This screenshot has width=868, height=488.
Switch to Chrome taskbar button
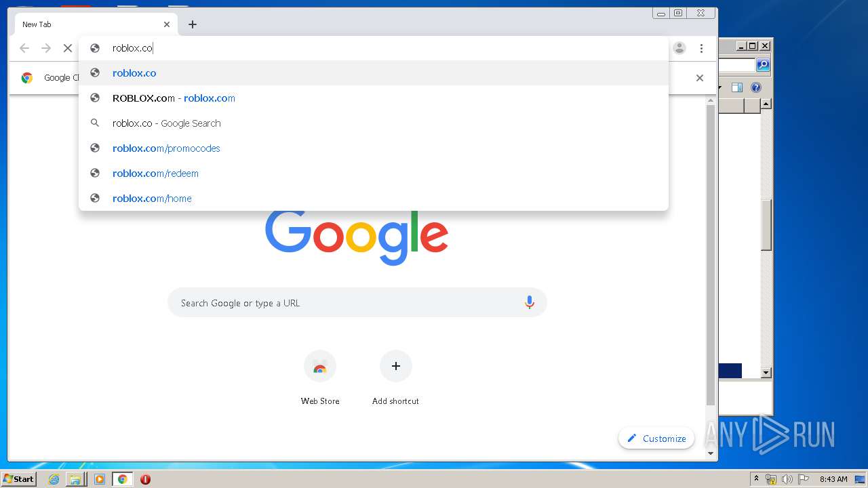click(122, 479)
